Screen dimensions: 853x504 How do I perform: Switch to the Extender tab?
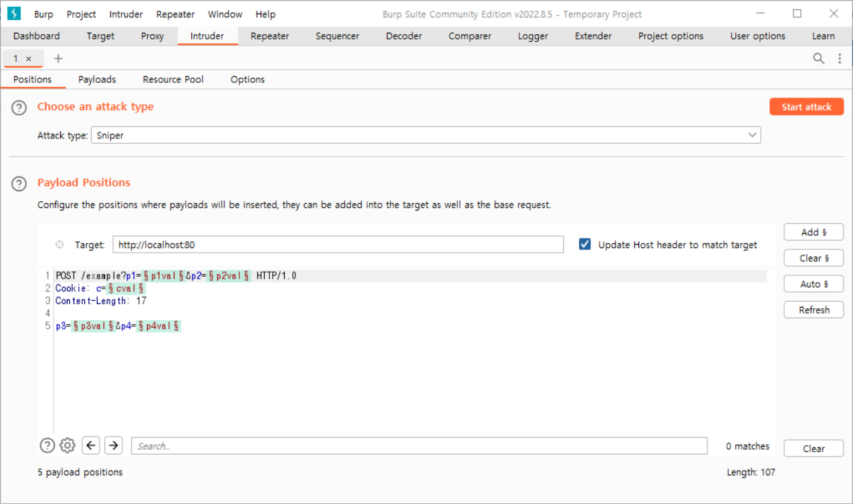pos(593,36)
